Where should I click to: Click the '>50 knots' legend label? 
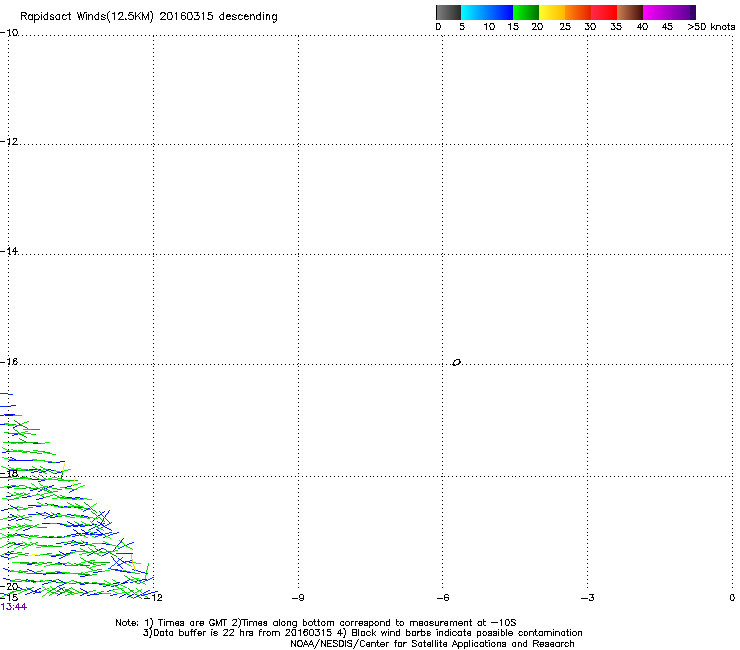(711, 27)
